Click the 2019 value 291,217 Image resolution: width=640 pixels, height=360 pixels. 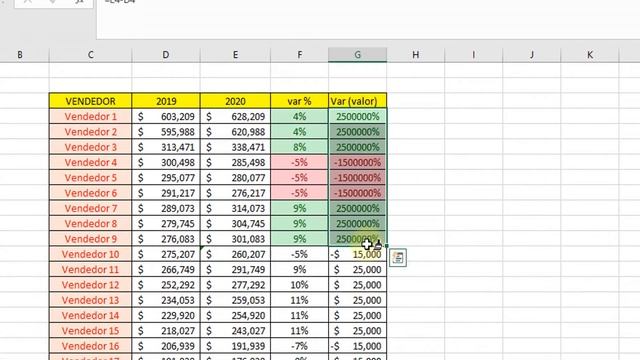(166, 193)
